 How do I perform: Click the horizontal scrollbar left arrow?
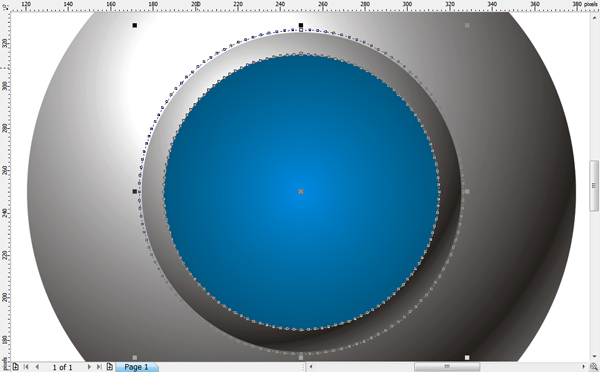coord(311,367)
